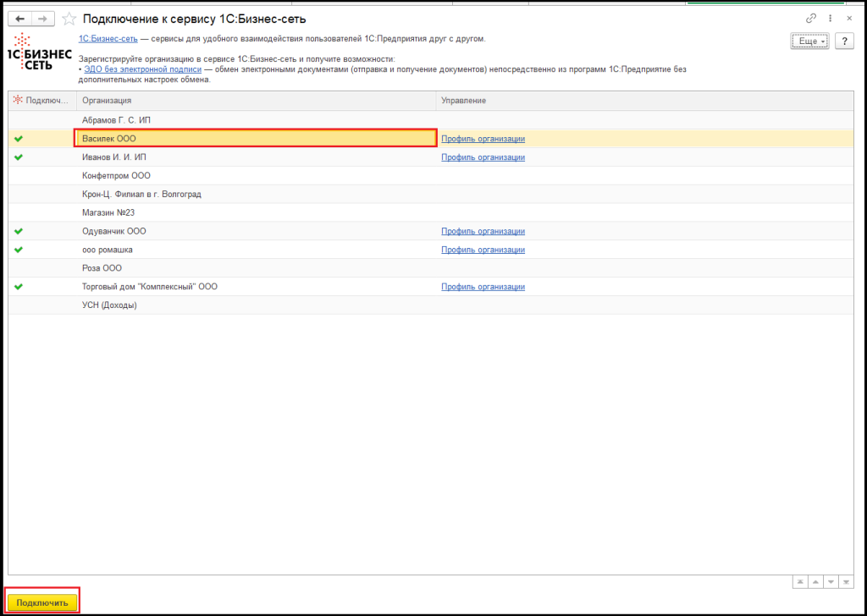Open Профиль организации for Василек ООО

coord(483,139)
